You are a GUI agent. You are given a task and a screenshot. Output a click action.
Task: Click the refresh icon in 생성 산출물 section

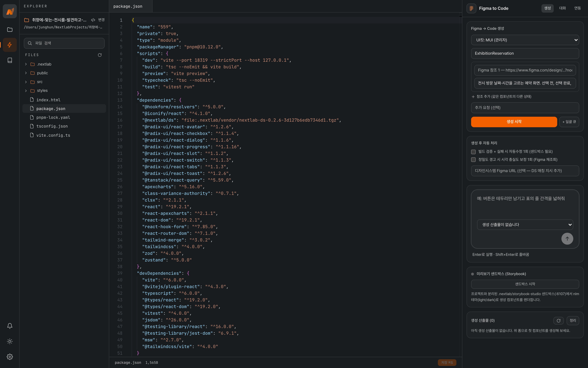[558, 321]
